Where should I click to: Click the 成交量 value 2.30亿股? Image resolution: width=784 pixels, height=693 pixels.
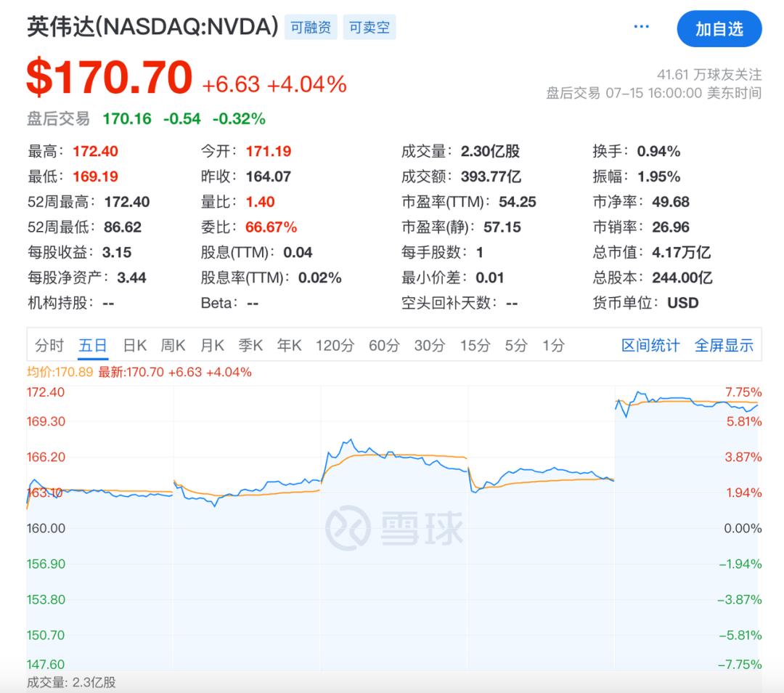491,151
